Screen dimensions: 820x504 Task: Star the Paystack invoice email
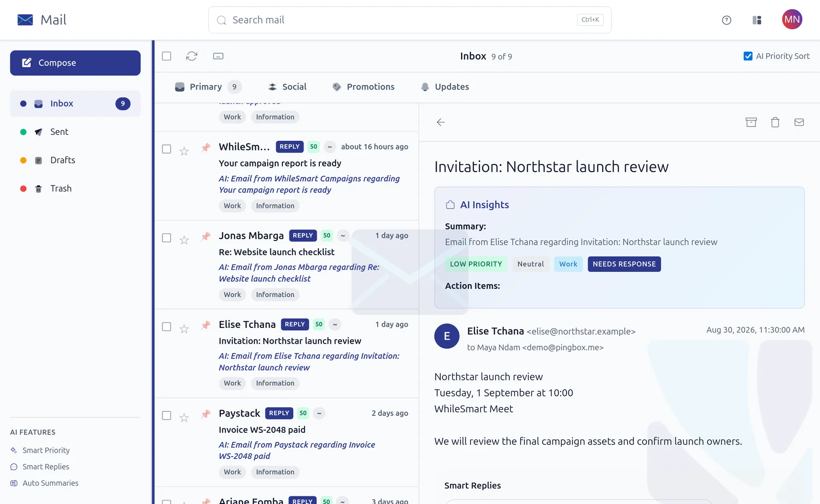(184, 417)
